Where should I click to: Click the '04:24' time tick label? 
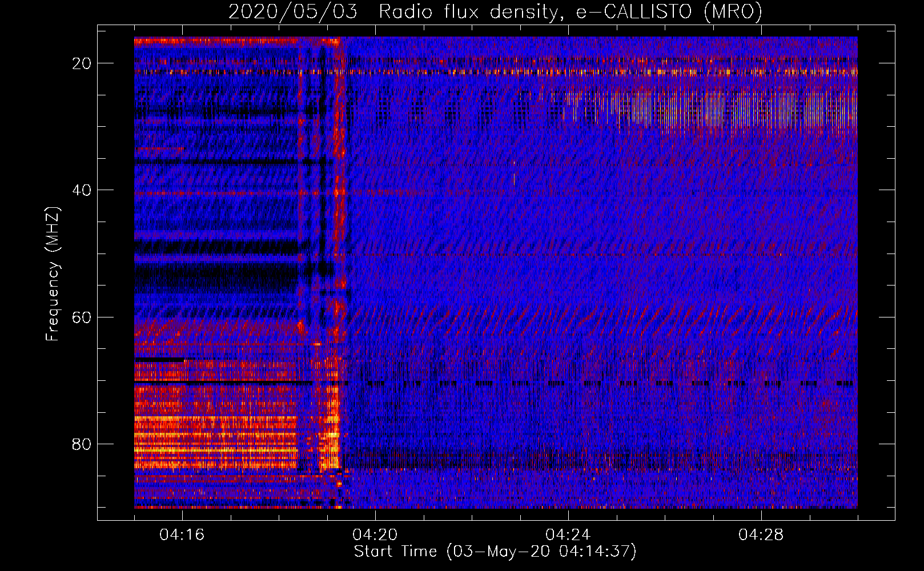point(568,535)
